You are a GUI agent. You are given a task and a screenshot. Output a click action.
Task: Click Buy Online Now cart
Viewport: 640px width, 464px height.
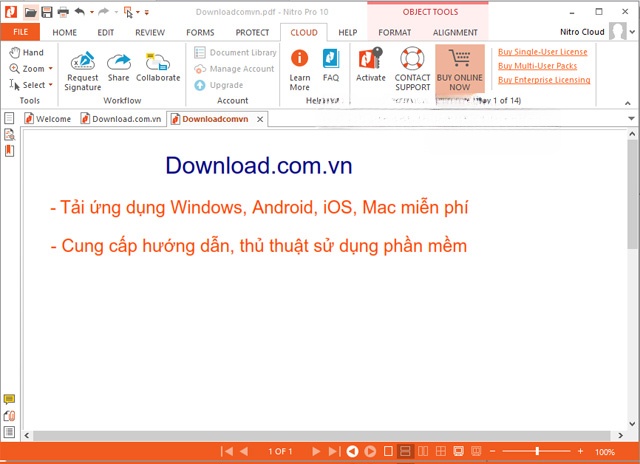(460, 69)
